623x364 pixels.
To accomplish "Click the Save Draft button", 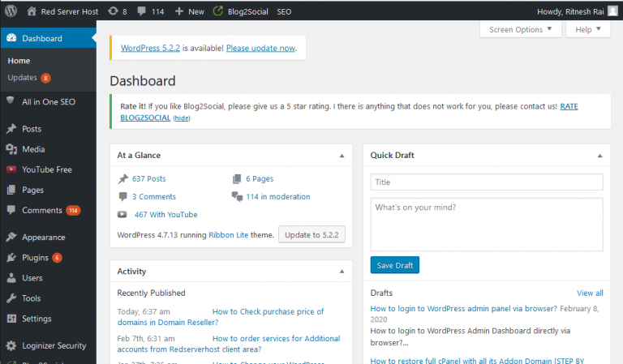I will click(x=394, y=265).
